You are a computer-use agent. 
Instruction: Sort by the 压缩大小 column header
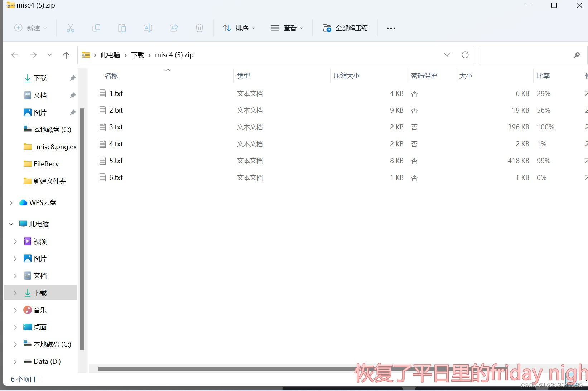pyautogui.click(x=347, y=76)
